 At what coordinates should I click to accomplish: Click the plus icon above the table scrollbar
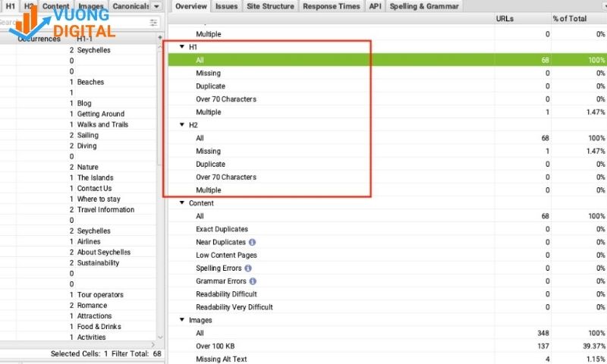pos(159,38)
